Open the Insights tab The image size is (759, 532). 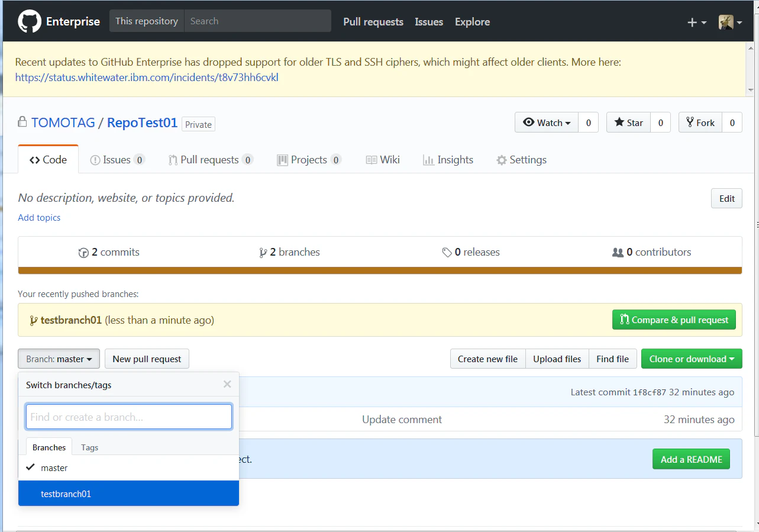(448, 160)
